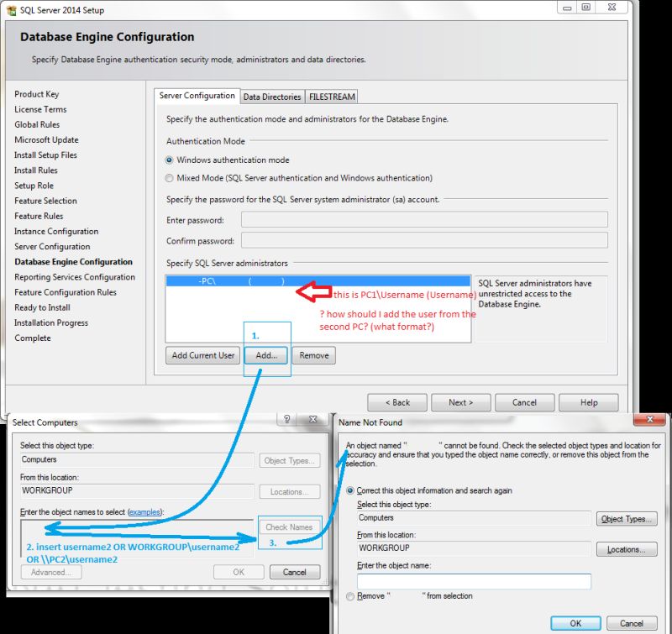This screenshot has width=672, height=634.
Task: Click Check Names in Select Computers
Action: click(x=290, y=527)
